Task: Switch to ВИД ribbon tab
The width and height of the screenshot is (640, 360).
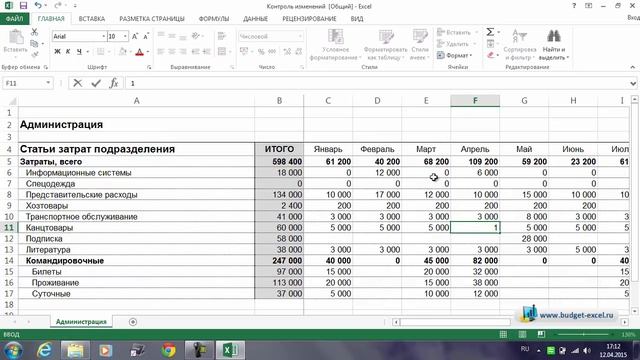Action: pyautogui.click(x=357, y=19)
